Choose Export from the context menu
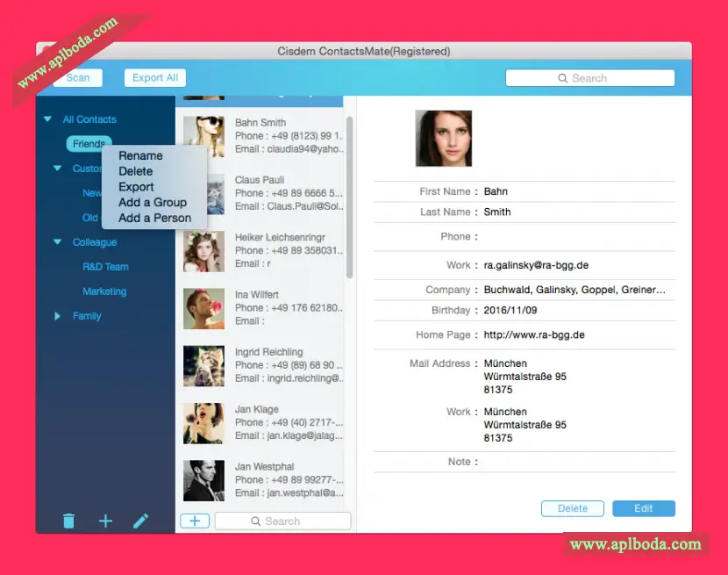This screenshot has height=575, width=728. click(x=136, y=187)
